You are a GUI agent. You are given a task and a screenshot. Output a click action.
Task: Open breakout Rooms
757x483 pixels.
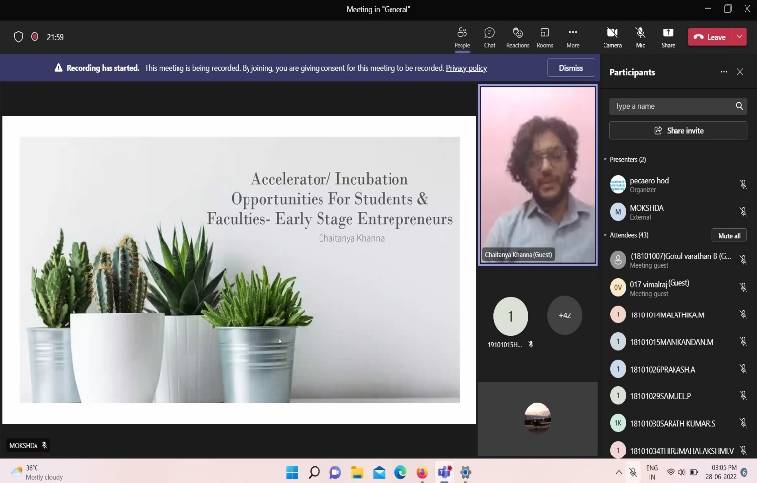tap(545, 36)
